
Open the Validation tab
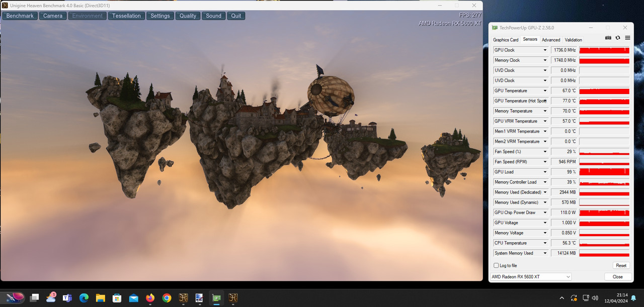click(574, 40)
